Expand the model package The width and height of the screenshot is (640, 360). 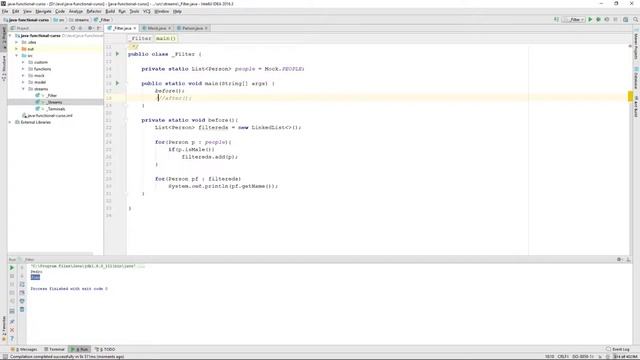pos(23,82)
